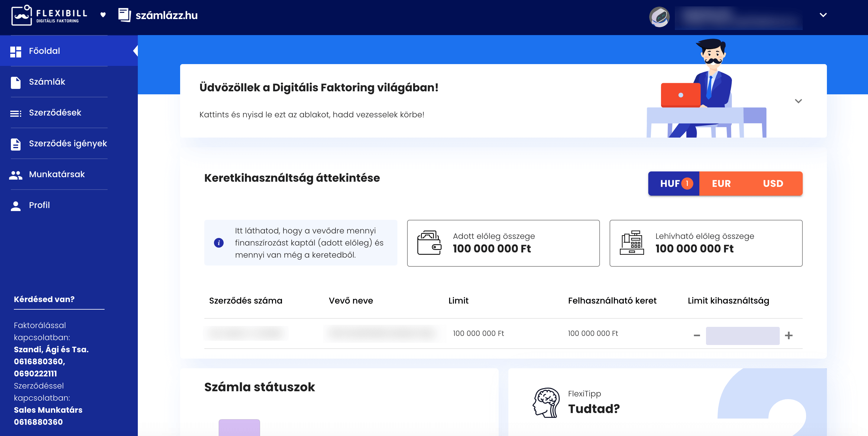
Task: Click the Számla státuszok heading
Action: (259, 387)
